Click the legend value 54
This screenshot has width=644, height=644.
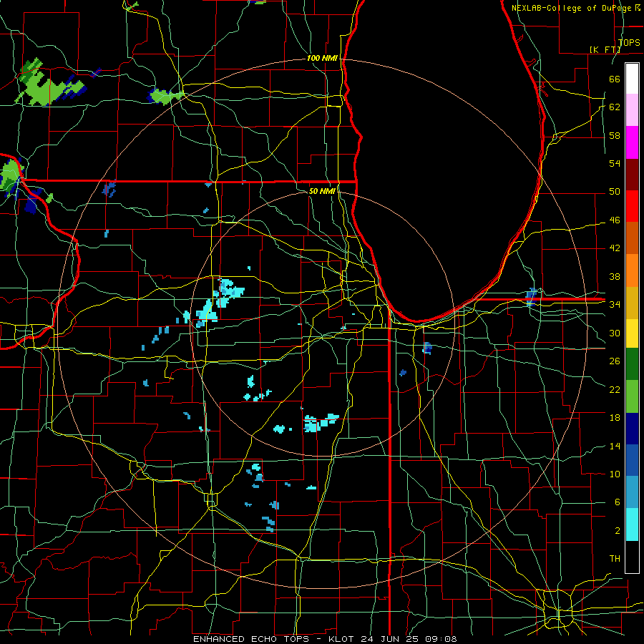pyautogui.click(x=615, y=163)
